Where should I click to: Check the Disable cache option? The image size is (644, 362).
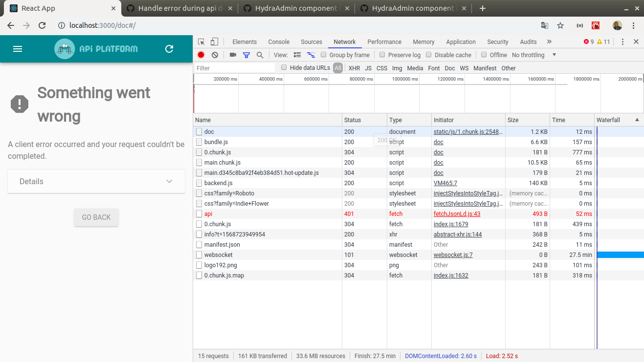pyautogui.click(x=429, y=55)
